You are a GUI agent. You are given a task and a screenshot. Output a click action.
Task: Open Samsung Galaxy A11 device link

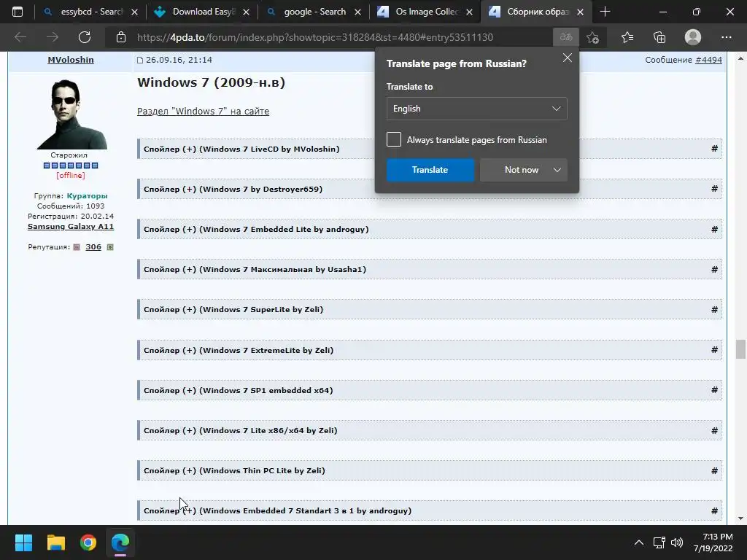point(71,227)
